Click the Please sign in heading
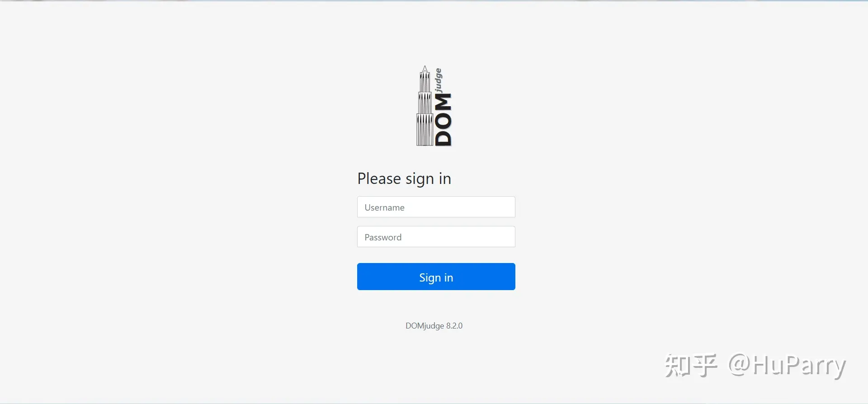This screenshot has width=868, height=404. (404, 179)
